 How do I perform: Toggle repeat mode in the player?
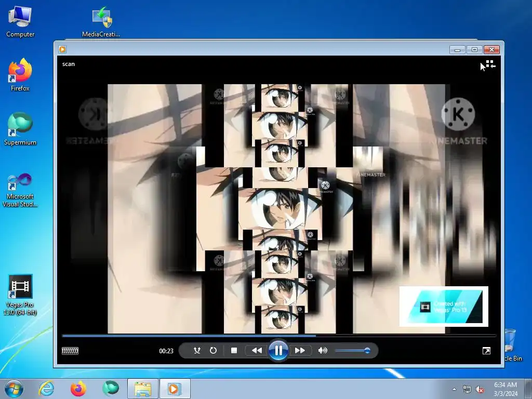click(x=213, y=351)
